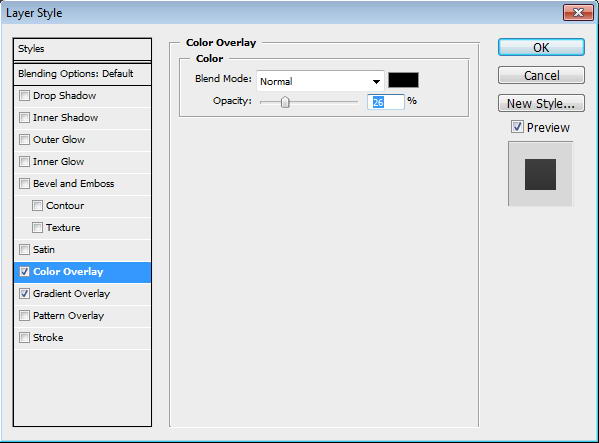Tick the Outer Glow checkbox
Screen dimensions: 599x443
[24, 139]
